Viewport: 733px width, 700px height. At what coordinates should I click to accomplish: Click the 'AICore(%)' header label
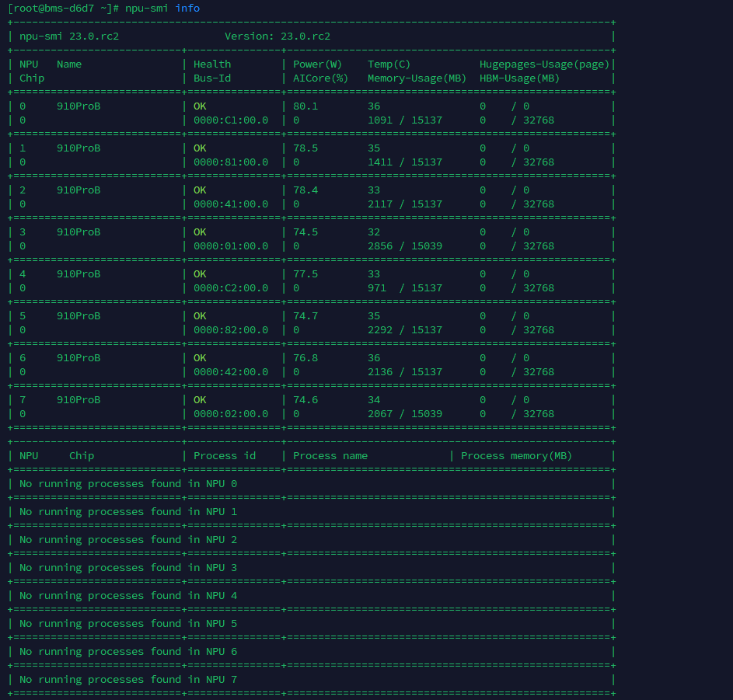321,78
